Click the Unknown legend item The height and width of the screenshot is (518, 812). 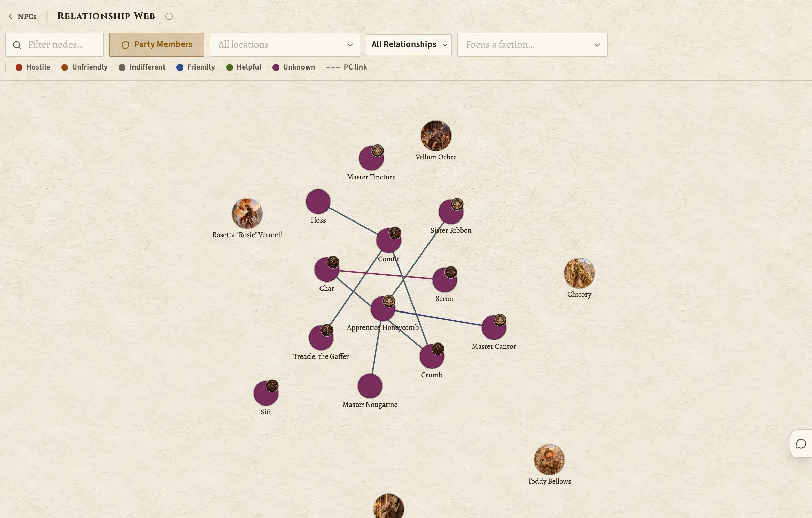point(294,67)
